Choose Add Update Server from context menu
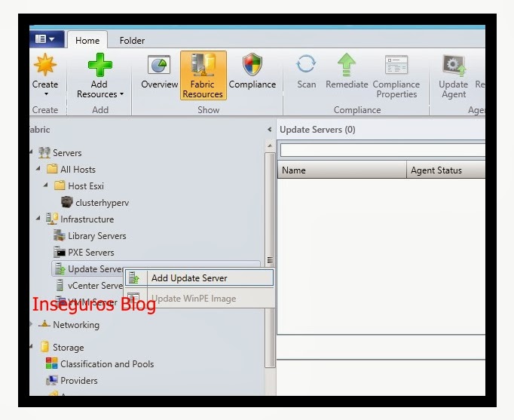This screenshot has width=514, height=420. point(189,278)
